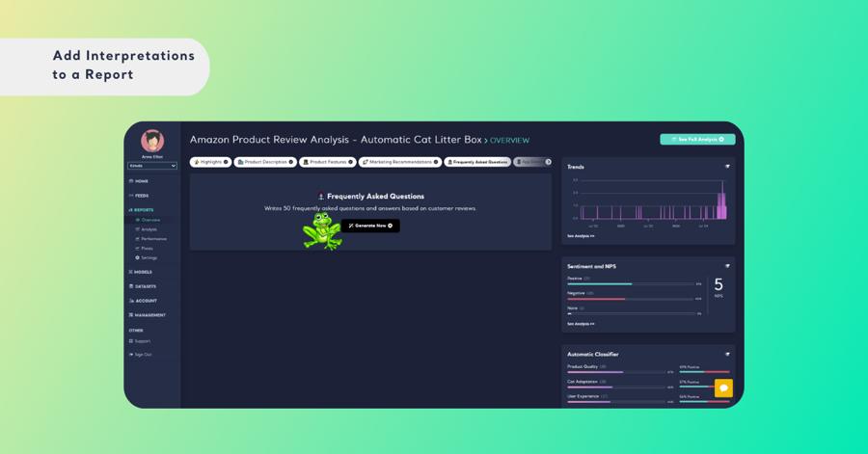Open Feeds in the sidebar

(138, 196)
